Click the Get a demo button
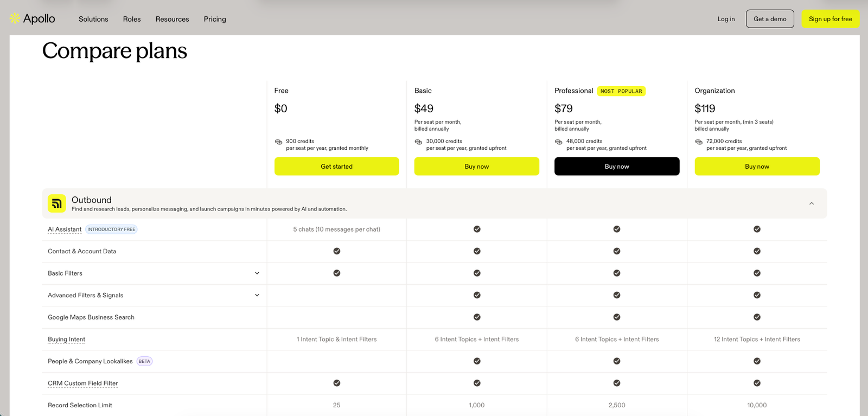 pyautogui.click(x=770, y=19)
